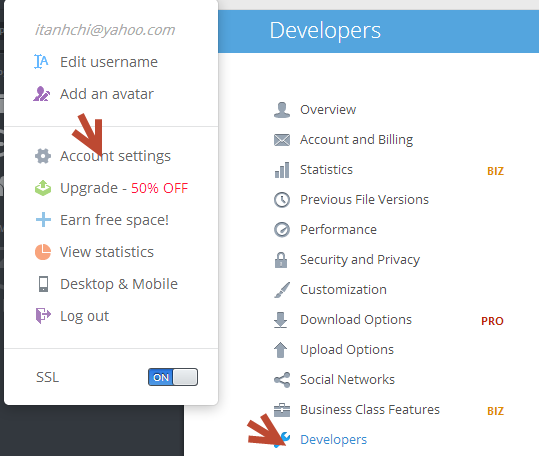Go to Social Networks settings
This screenshot has height=456, width=539.
point(347,379)
